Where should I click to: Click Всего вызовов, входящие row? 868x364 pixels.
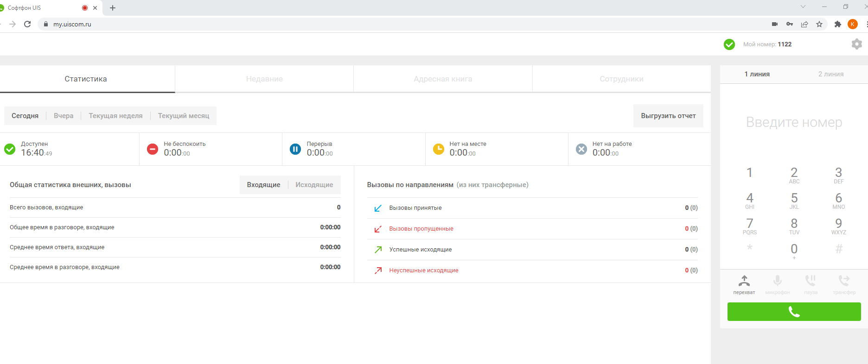[175, 207]
